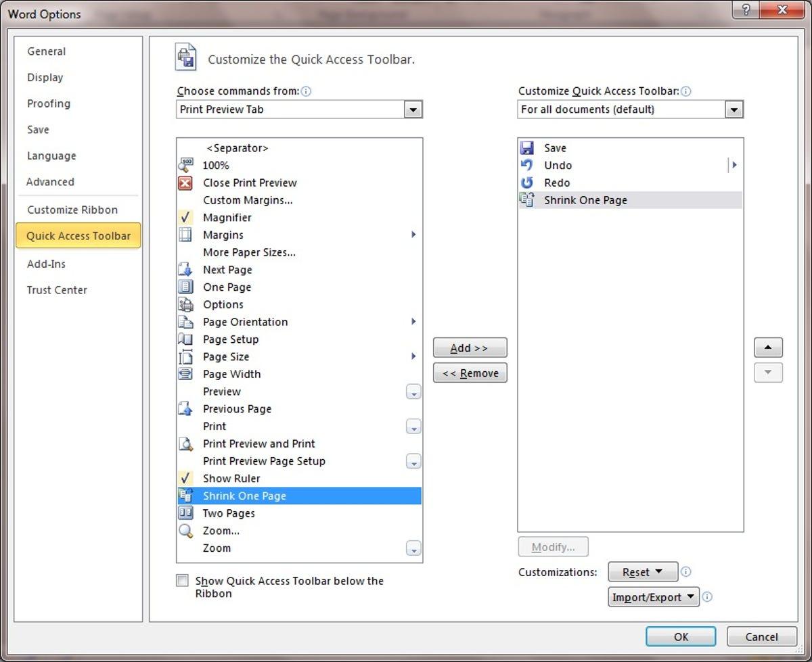Click the Shrink One Page icon in right list
Image resolution: width=812 pixels, height=662 pixels.
(527, 199)
